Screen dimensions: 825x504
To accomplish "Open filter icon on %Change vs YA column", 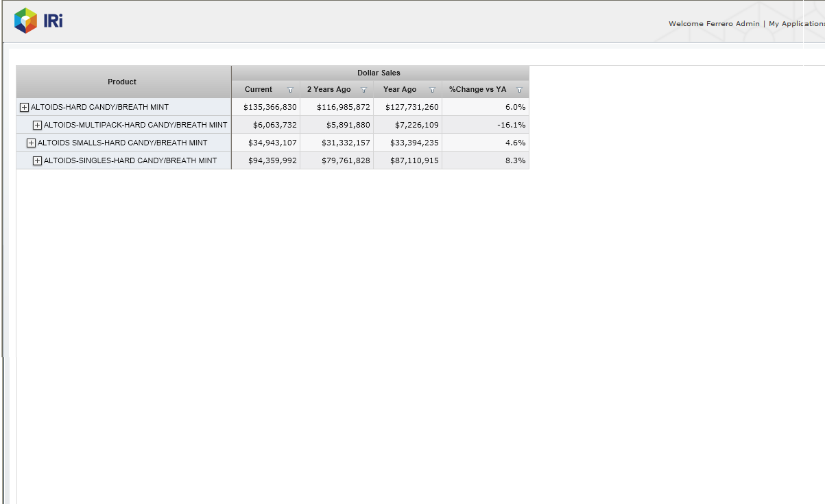I will tap(519, 90).
